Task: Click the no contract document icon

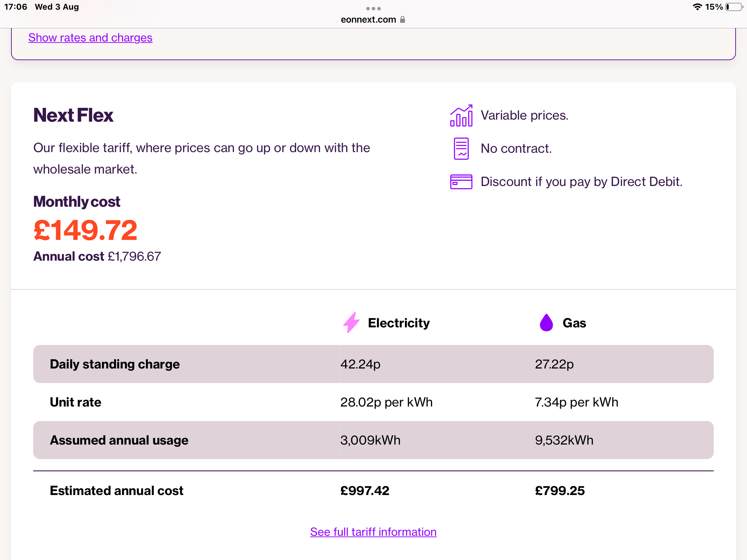Action: pos(461,149)
